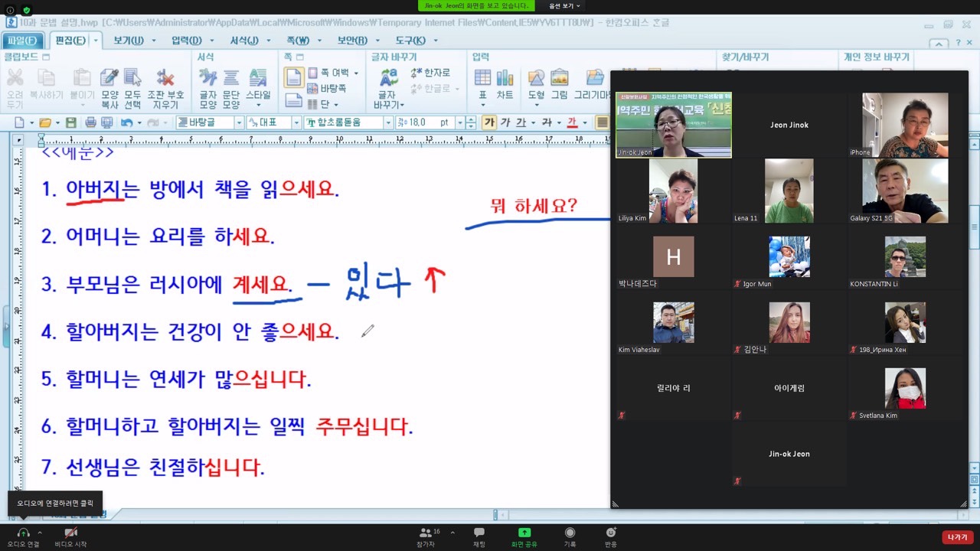Select Liliya Kim's video thumbnail

coord(673,191)
